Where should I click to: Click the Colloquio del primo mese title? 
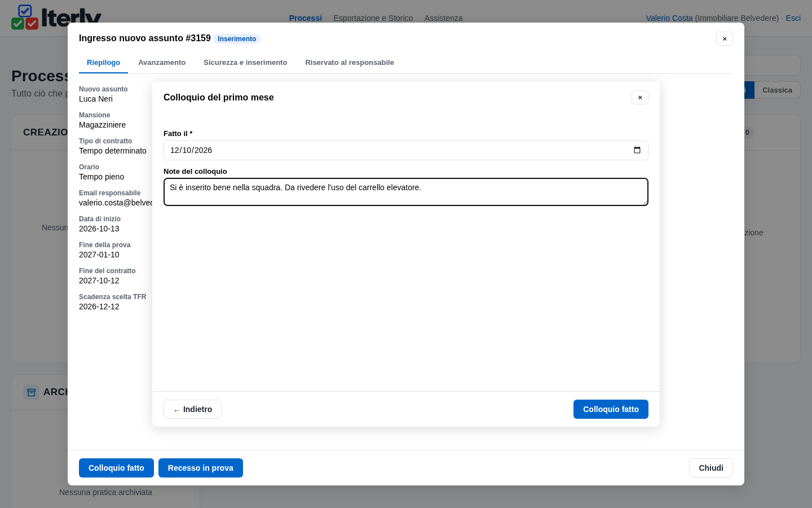(219, 98)
